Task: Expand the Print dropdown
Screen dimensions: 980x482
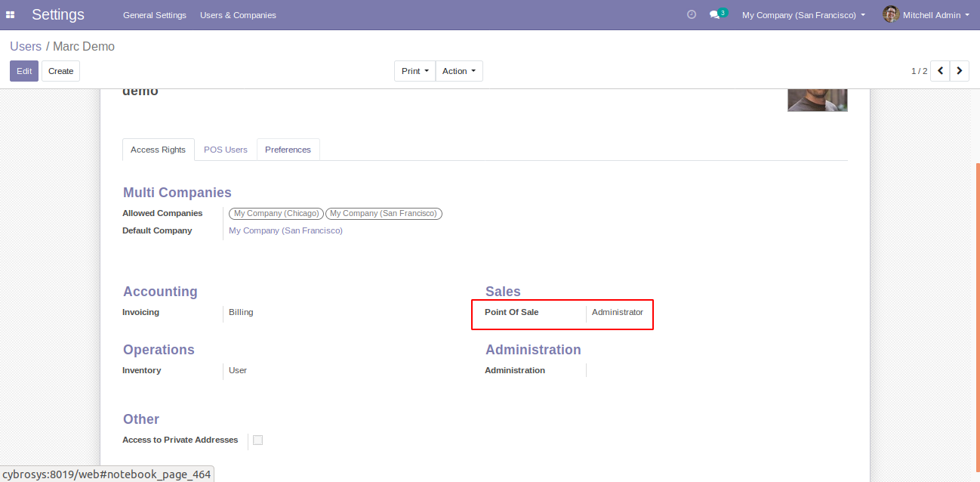Action: coord(414,71)
